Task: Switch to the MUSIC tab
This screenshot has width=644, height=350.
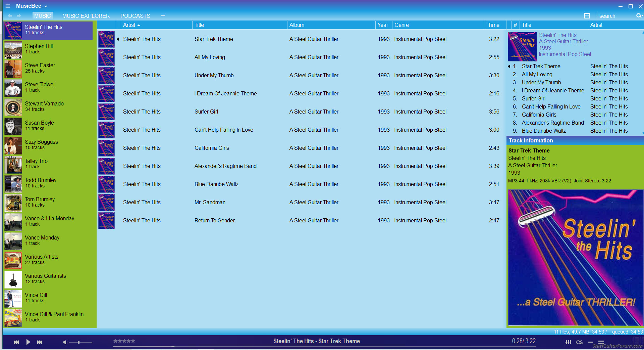Action: [43, 16]
